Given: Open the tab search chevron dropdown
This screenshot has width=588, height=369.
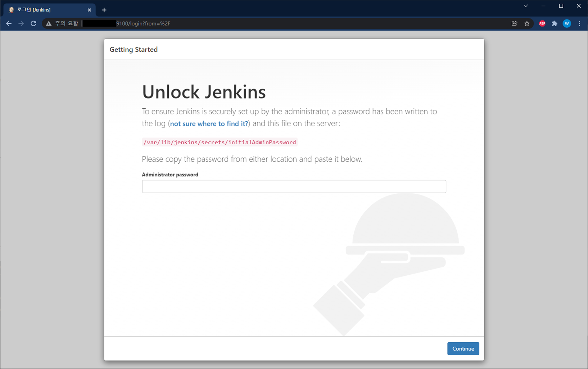Looking at the screenshot, I should 526,6.
